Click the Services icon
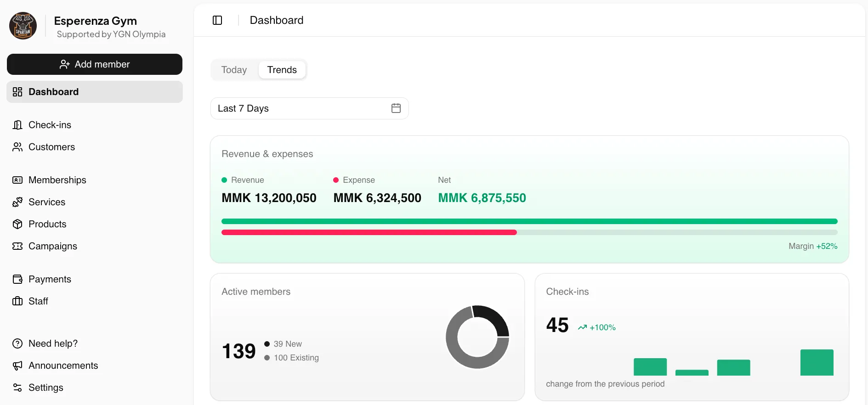 click(17, 202)
